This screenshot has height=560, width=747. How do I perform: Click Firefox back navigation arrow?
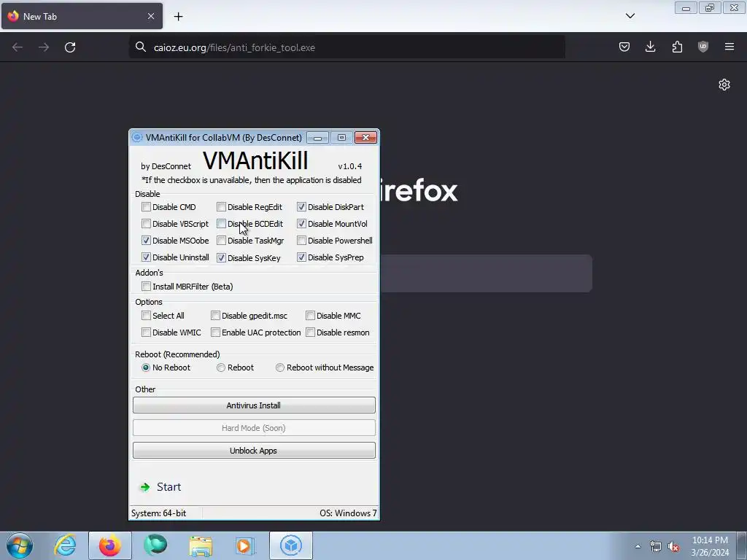click(x=18, y=47)
